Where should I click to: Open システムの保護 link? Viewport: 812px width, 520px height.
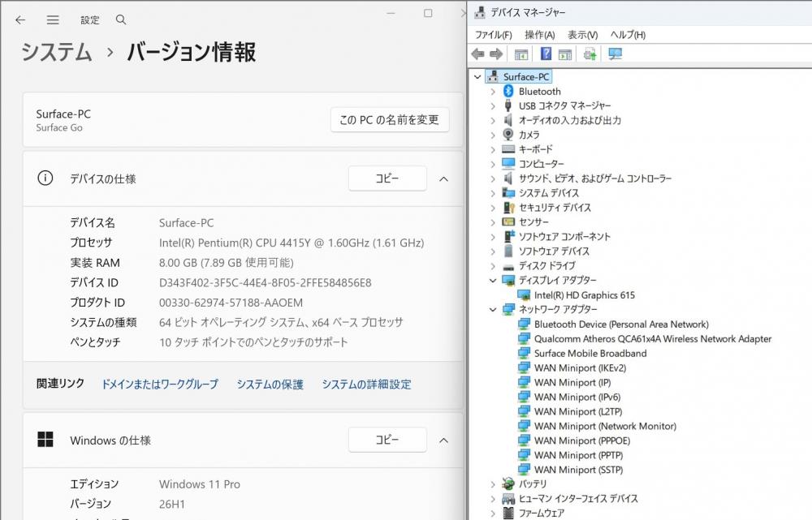[270, 385]
